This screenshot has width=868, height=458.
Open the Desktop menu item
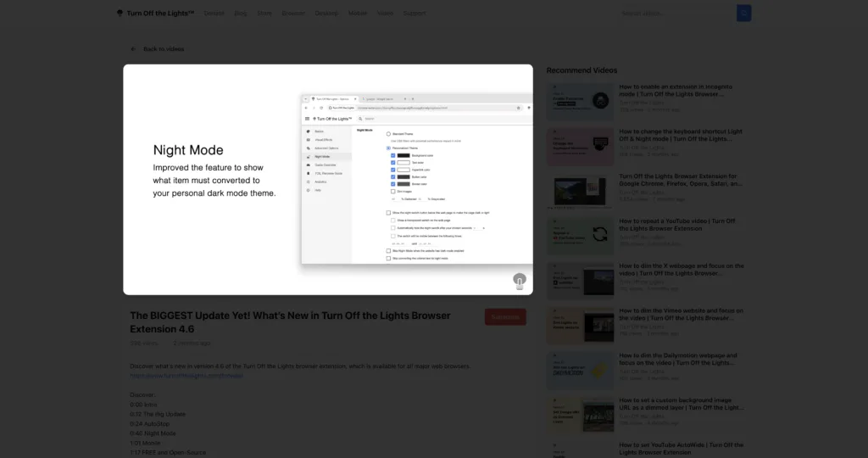click(x=326, y=14)
